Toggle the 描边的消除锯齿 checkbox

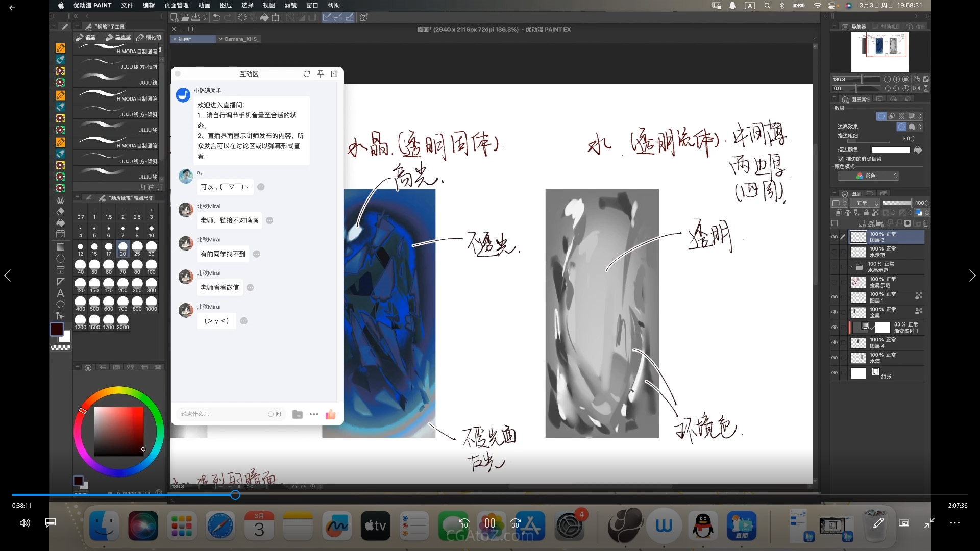[841, 159]
